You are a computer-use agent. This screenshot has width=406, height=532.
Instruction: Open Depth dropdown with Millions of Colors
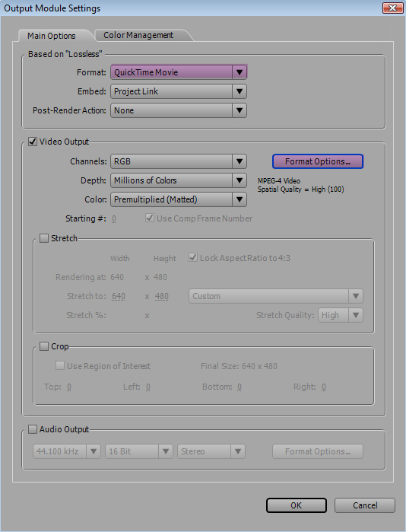tap(179, 180)
